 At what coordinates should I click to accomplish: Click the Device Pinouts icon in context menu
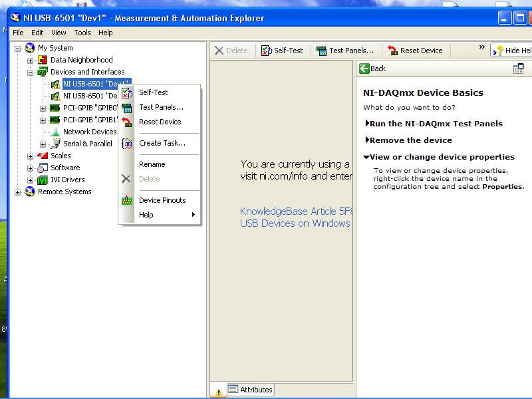click(x=127, y=200)
